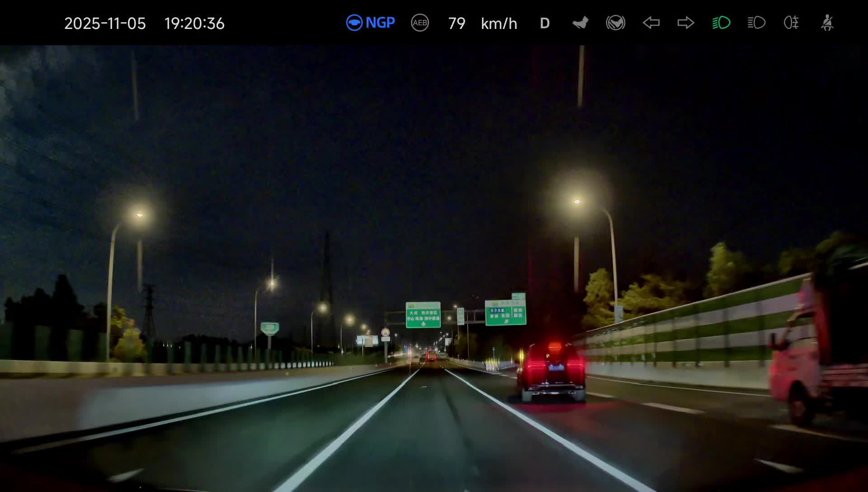Toggle the green low beam headlight icon

point(721,23)
